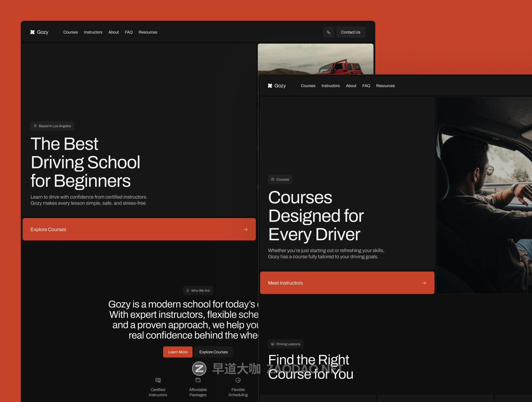Screen dimensions: 532x402
Task: Click the arrow on Explore Courses banner
Action: pos(245,229)
